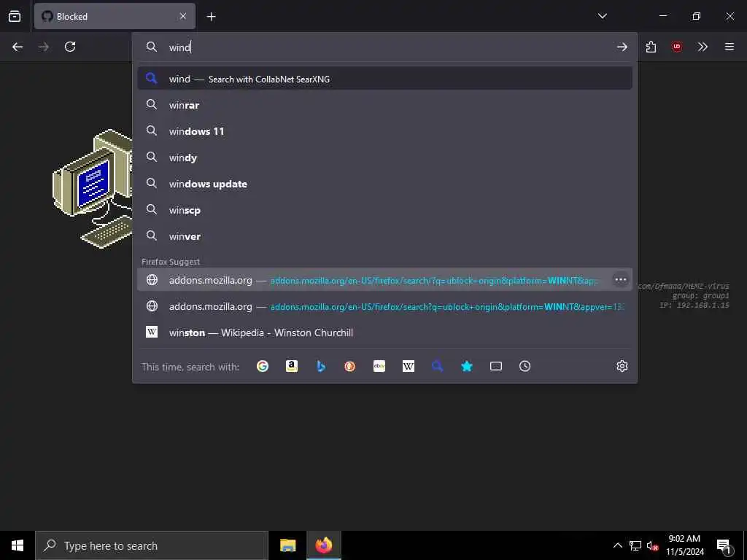
Task: Expand the list all tabs chevron
Action: pos(602,16)
